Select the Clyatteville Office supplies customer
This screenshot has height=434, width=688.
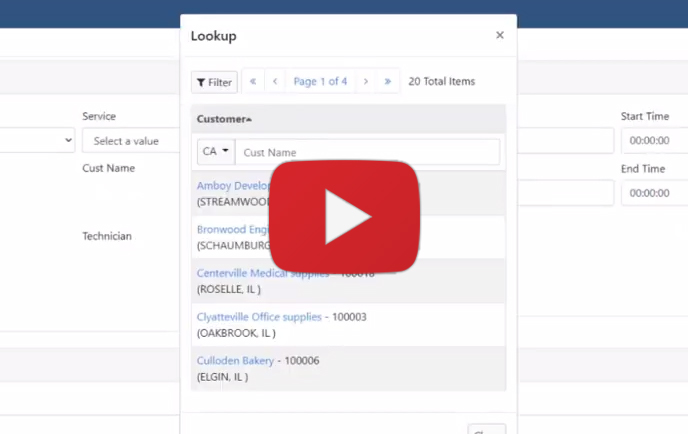click(x=259, y=317)
